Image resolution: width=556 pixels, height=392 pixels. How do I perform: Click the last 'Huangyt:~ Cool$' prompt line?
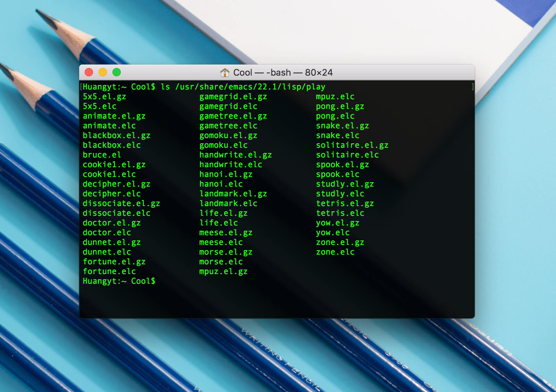pyautogui.click(x=119, y=281)
